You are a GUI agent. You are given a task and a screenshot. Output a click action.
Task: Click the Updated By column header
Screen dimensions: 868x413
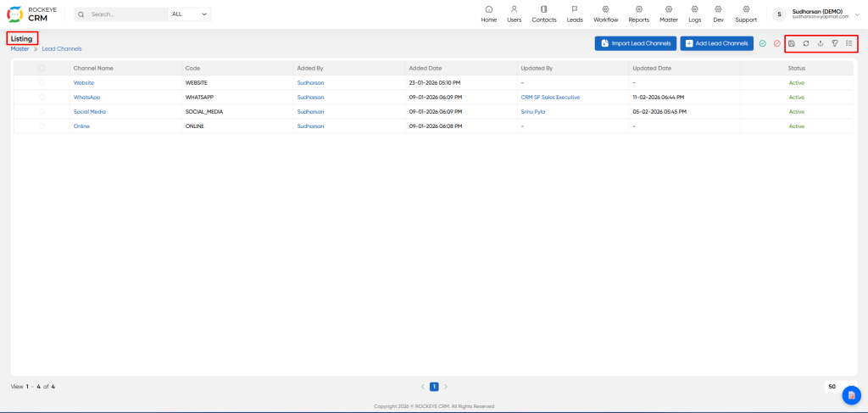[537, 68]
